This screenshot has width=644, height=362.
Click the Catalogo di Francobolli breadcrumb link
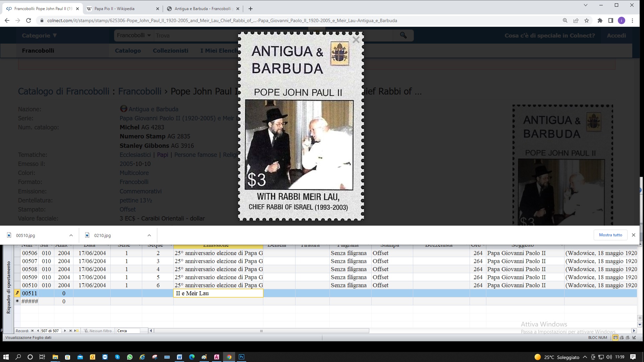(x=63, y=91)
